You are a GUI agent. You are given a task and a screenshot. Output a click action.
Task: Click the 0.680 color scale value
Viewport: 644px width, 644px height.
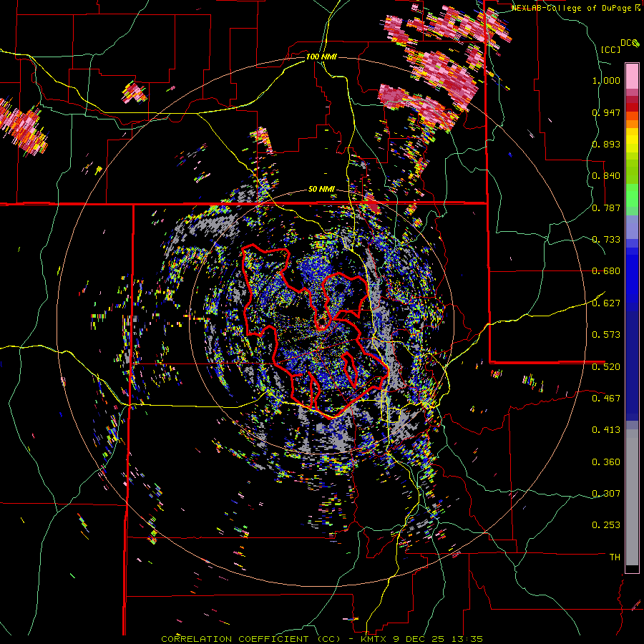[x=606, y=271]
